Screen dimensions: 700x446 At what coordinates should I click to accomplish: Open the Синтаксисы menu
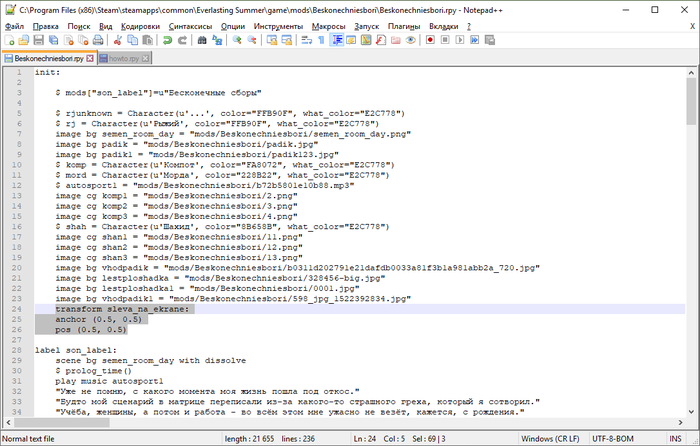tap(191, 26)
